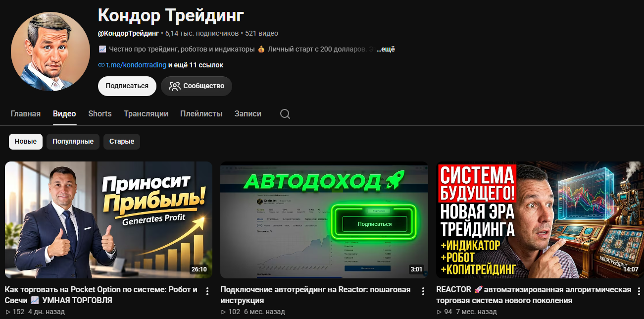The height and width of the screenshot is (319, 644).
Task: Open title 'Подключение автотрейдинг на Reactor'
Action: pyautogui.click(x=315, y=295)
